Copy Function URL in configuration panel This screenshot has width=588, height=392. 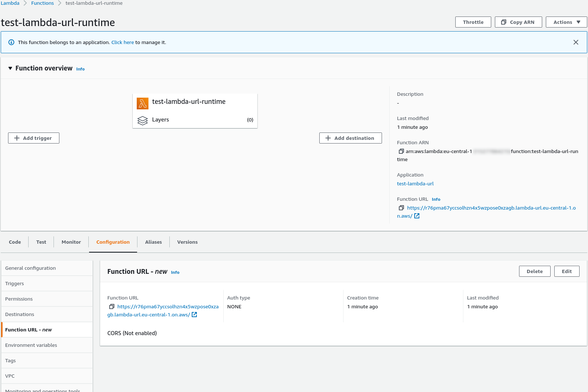tap(112, 306)
